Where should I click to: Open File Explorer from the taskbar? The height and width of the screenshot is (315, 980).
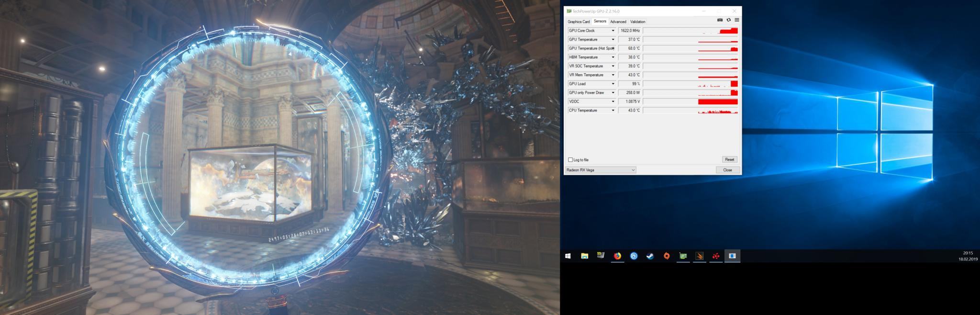pyautogui.click(x=584, y=256)
